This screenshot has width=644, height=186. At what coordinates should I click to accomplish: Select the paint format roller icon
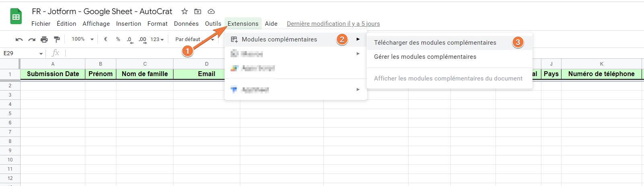point(57,39)
